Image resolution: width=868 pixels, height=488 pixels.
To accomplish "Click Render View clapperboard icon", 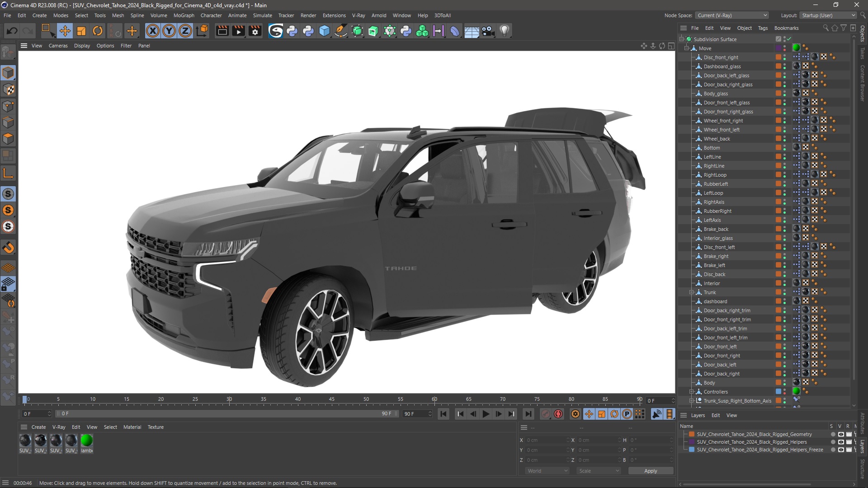I will pyautogui.click(x=222, y=31).
